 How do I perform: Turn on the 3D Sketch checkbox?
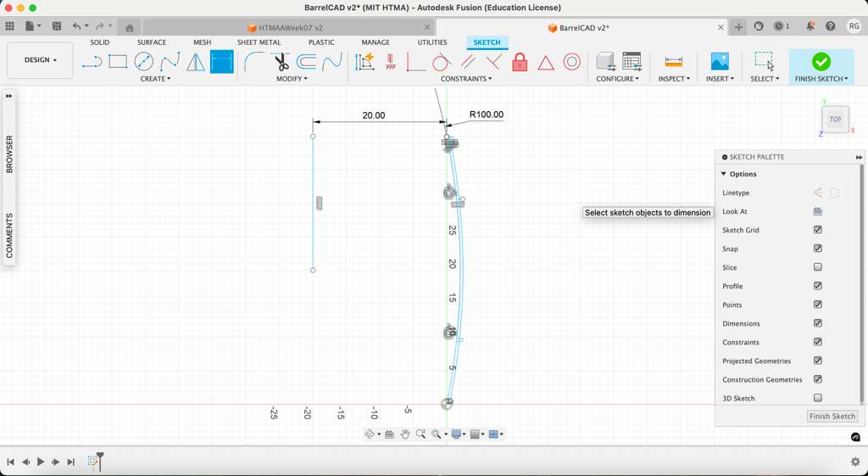[x=818, y=398]
